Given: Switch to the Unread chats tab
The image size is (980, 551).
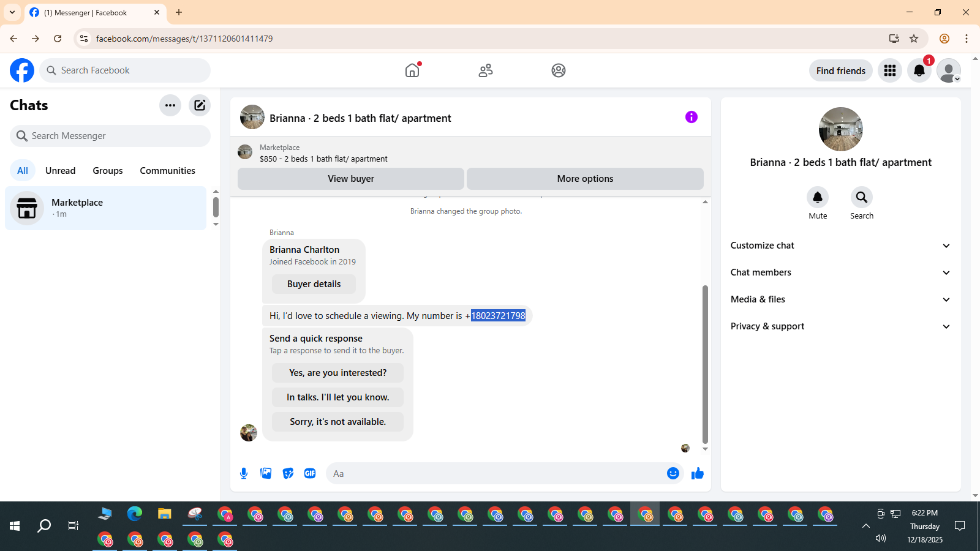Looking at the screenshot, I should point(61,171).
